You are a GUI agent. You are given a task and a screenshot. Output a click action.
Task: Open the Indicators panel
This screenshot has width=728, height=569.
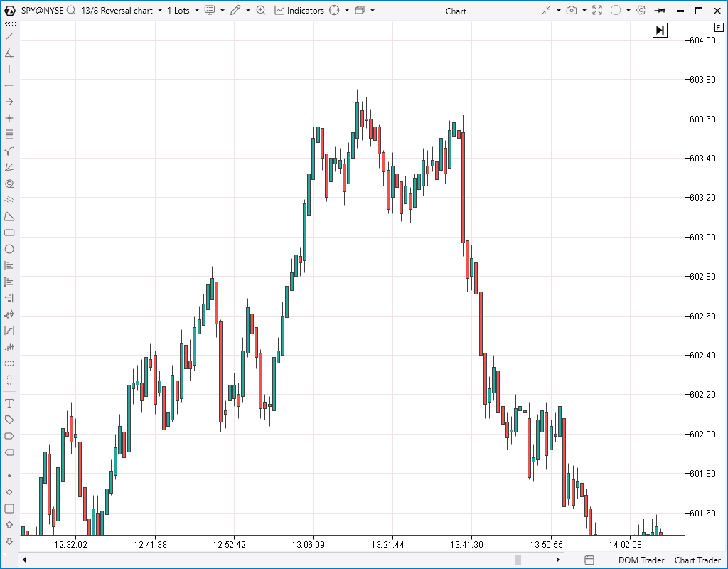(x=299, y=11)
